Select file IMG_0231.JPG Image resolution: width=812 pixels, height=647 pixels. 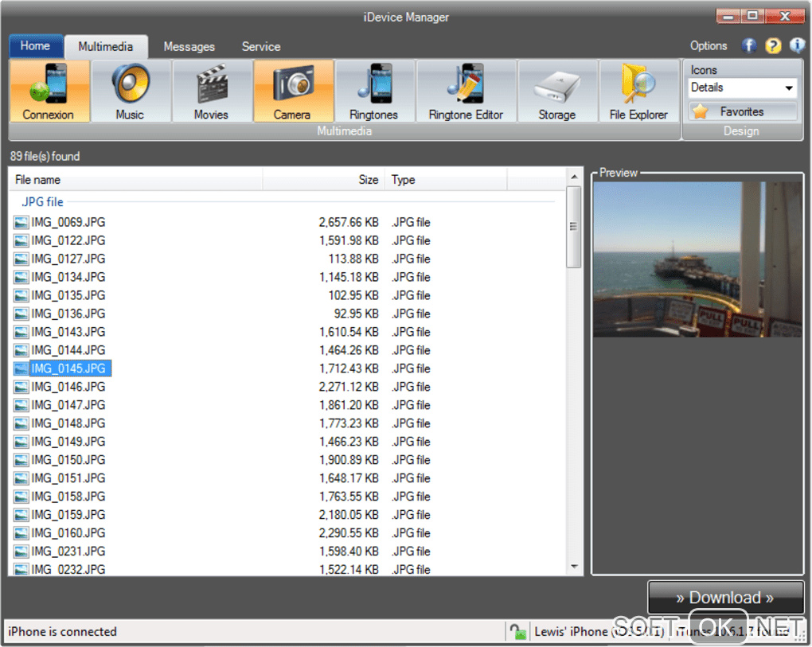pos(68,552)
